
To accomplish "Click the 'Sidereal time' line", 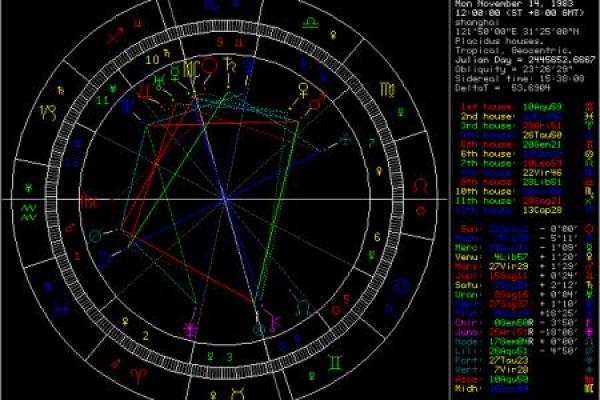I will (x=519, y=78).
